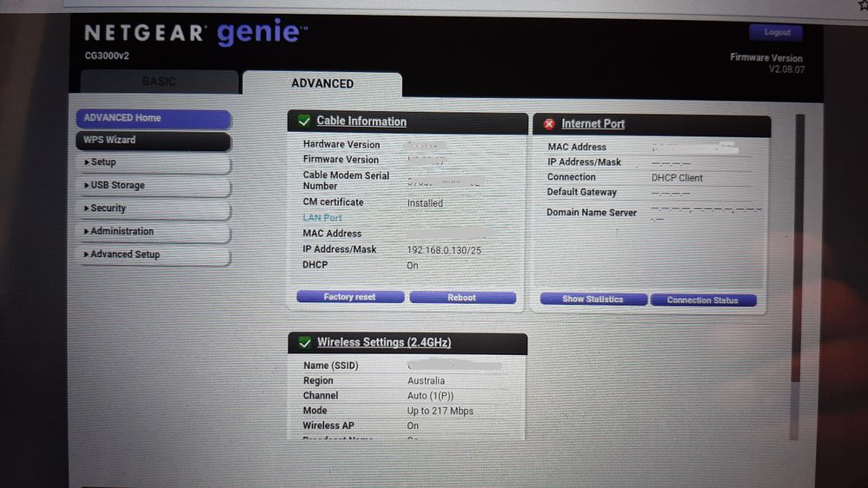Click the Hardware Version label
868x488 pixels.
point(341,144)
